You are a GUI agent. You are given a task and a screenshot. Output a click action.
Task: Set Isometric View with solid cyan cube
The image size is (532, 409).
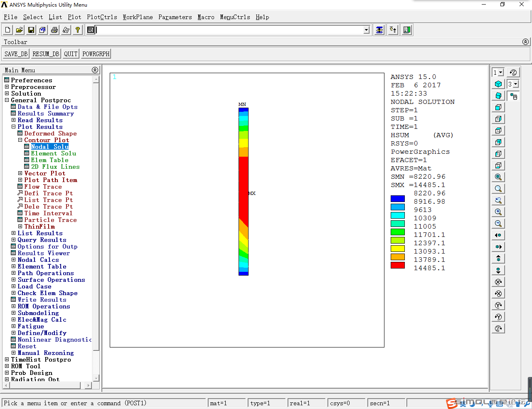click(x=498, y=84)
